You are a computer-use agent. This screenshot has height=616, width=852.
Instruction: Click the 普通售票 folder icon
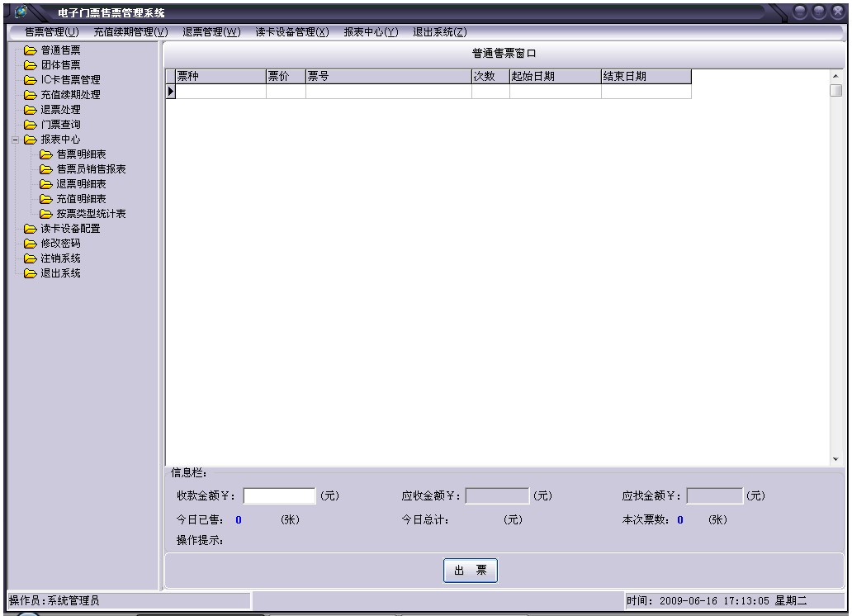[x=31, y=50]
